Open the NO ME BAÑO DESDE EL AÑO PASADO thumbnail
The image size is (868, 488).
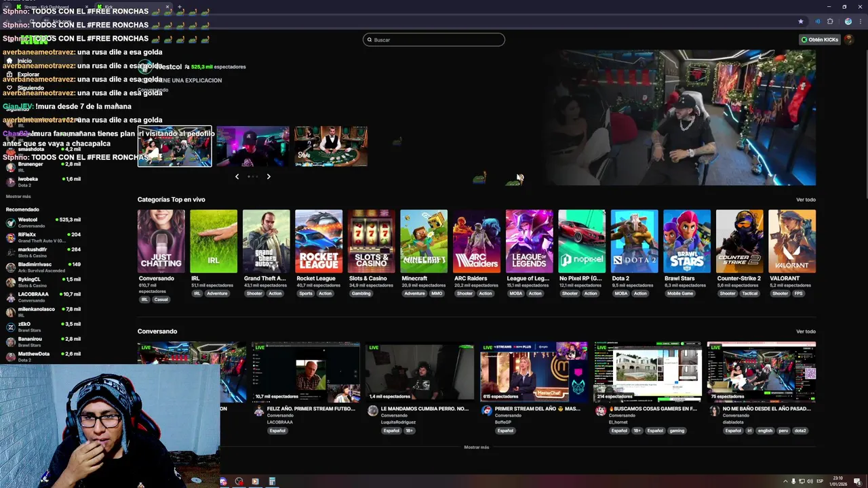click(762, 372)
